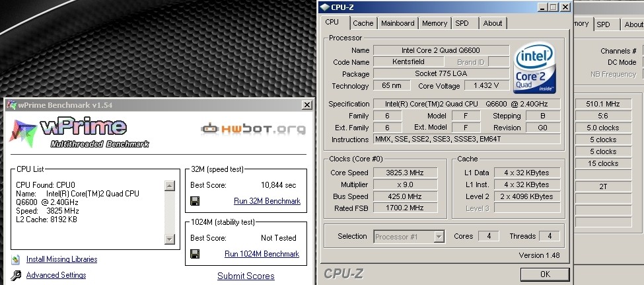The height and width of the screenshot is (285, 644).
Task: Open the Processor #1 selection dropdown
Action: point(439,237)
